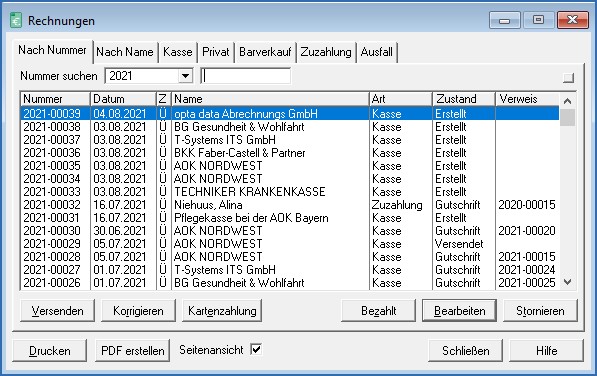The width and height of the screenshot is (597, 376).
Task: Sort by the Datum column header
Action: [x=123, y=99]
